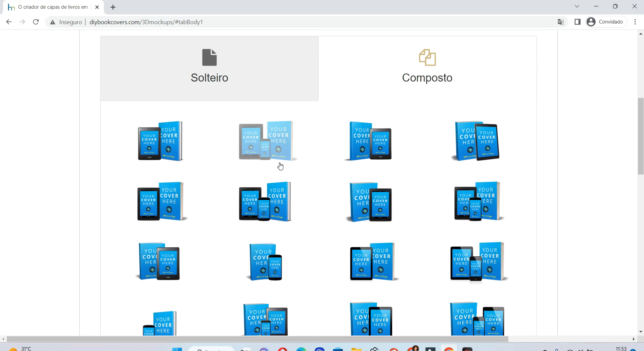Screen dimensions: 644x351
Task: Click the back navigation arrow
Action: (9, 22)
